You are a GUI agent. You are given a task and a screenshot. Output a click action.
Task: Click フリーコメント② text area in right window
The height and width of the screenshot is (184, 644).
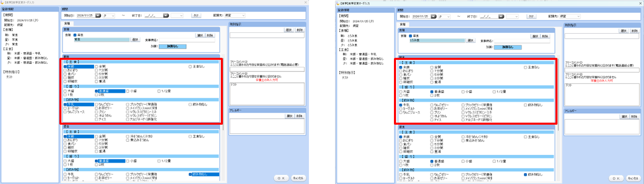click(601, 95)
